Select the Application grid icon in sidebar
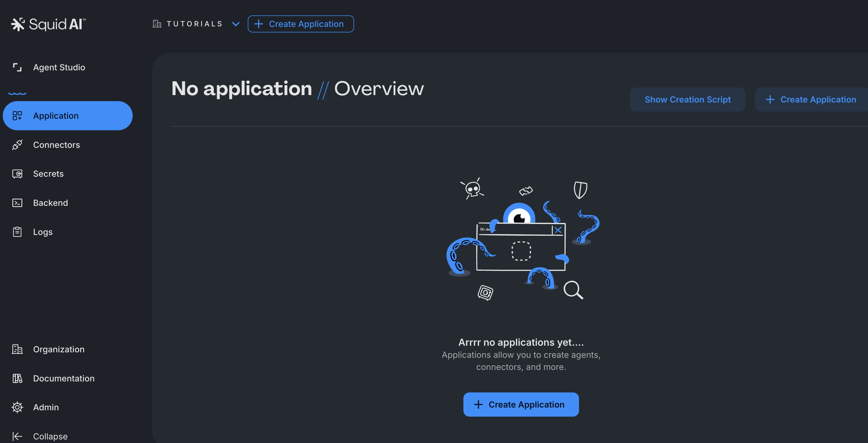 coord(17,116)
